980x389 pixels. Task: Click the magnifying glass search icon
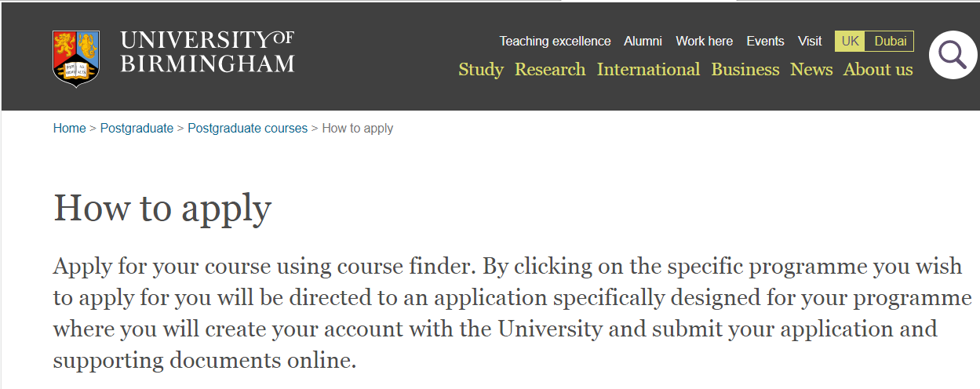tap(953, 55)
